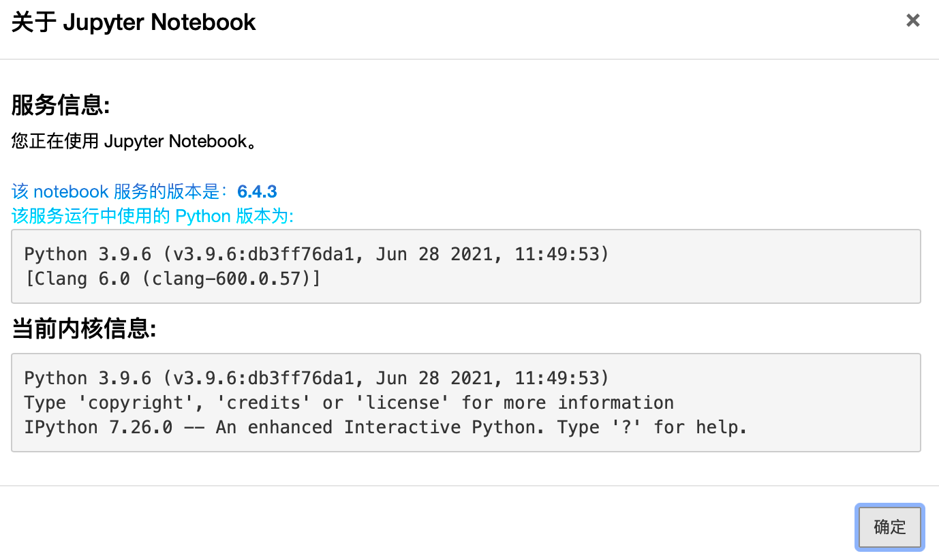Click the 关于 Jupyter Notebook dialog title
The image size is (939, 560).
tap(134, 22)
